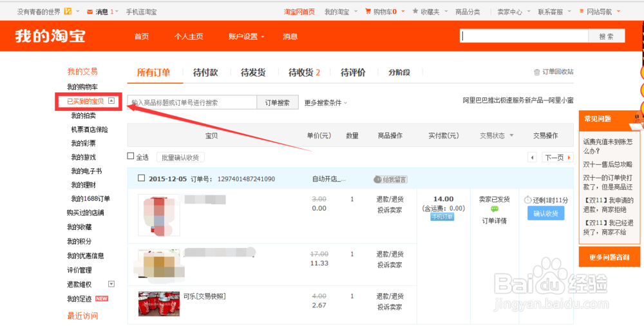Expand the 联系客服 top menu

[x=554, y=12]
